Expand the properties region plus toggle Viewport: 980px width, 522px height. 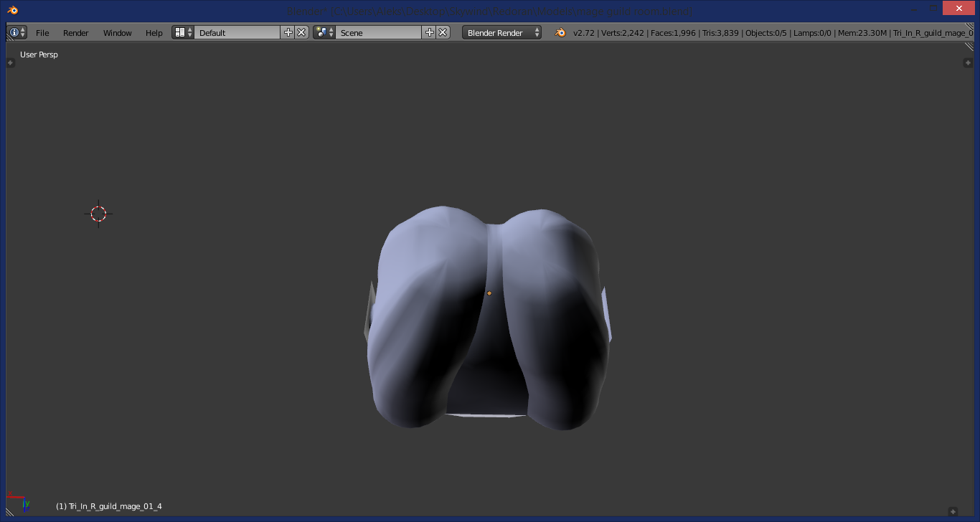point(968,63)
